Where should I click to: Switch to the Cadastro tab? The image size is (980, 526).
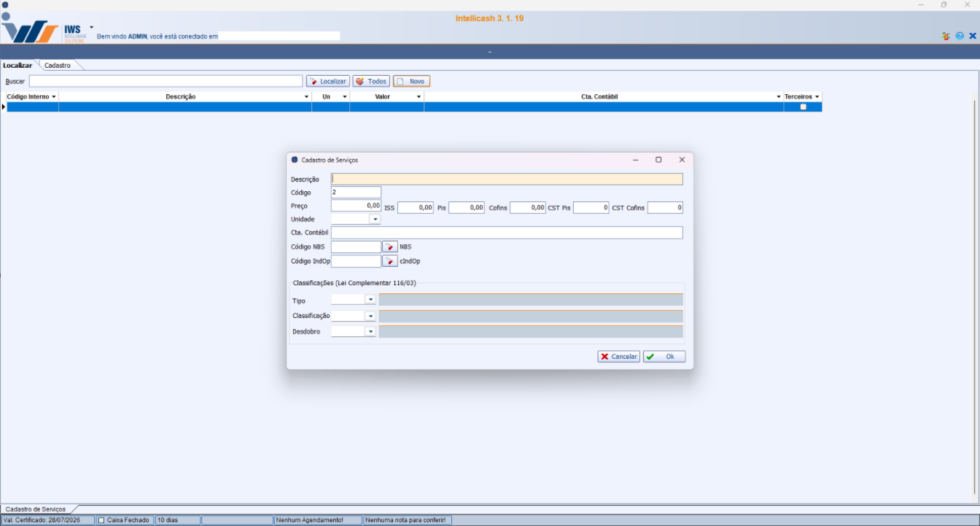pyautogui.click(x=58, y=66)
